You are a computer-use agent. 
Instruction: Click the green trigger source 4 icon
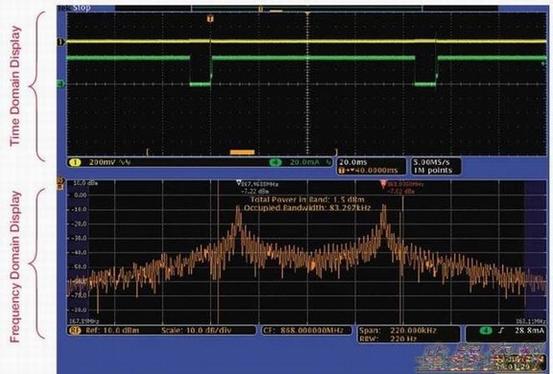[x=486, y=331]
